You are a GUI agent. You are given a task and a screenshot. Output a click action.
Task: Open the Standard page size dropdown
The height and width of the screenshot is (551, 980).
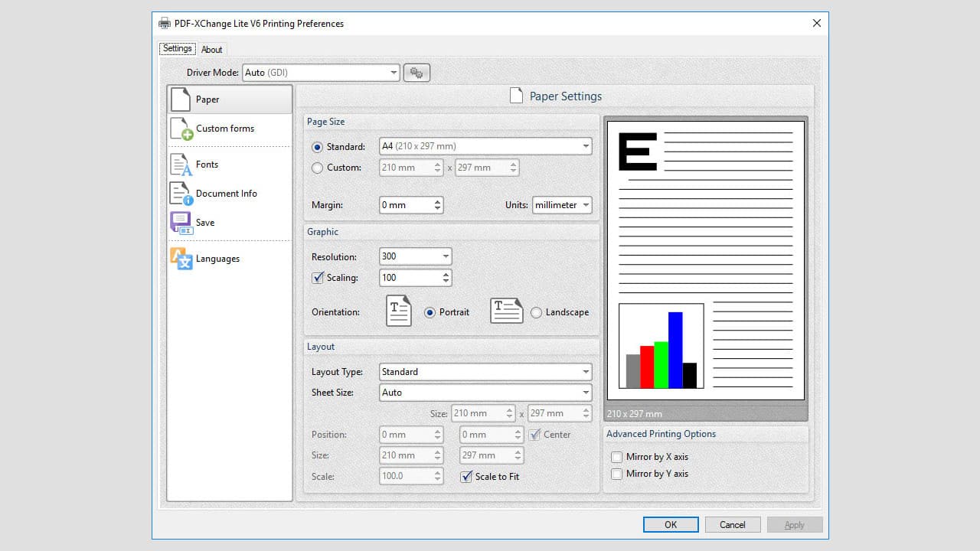586,146
